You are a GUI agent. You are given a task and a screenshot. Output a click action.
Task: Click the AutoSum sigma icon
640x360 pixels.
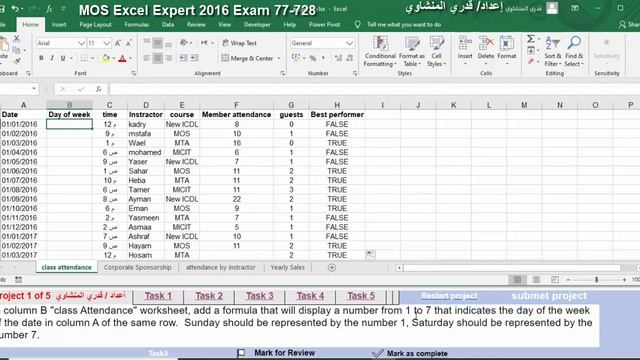pyautogui.click(x=530, y=39)
